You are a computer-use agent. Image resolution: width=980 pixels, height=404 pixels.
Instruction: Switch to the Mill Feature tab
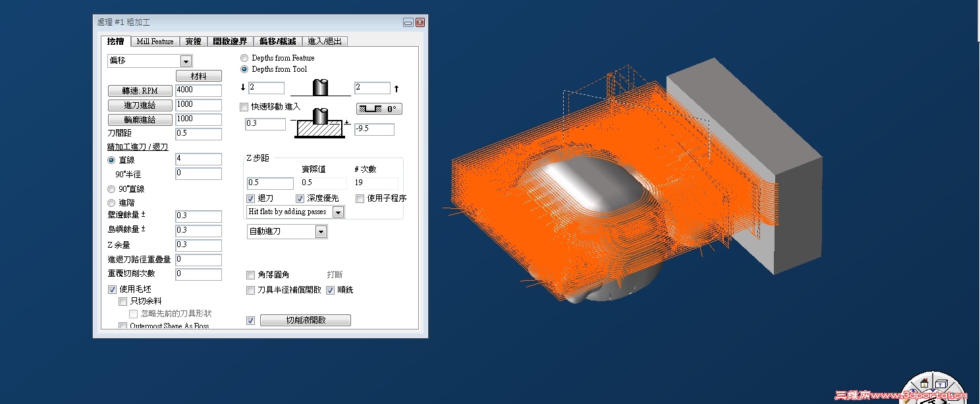155,41
